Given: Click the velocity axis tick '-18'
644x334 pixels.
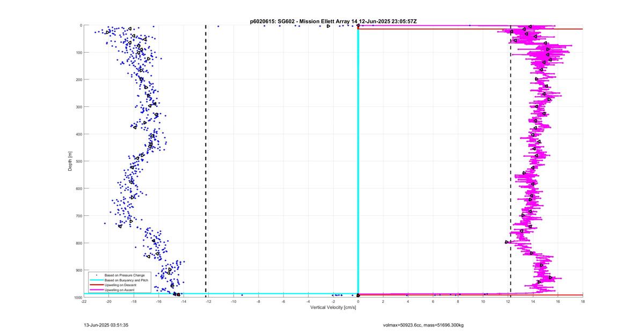Looking at the screenshot, I should 134,302.
